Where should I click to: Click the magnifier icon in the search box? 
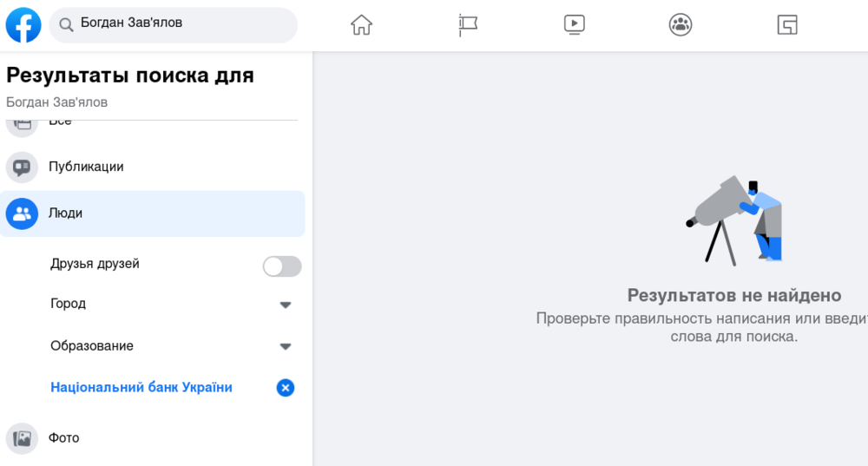coord(66,25)
